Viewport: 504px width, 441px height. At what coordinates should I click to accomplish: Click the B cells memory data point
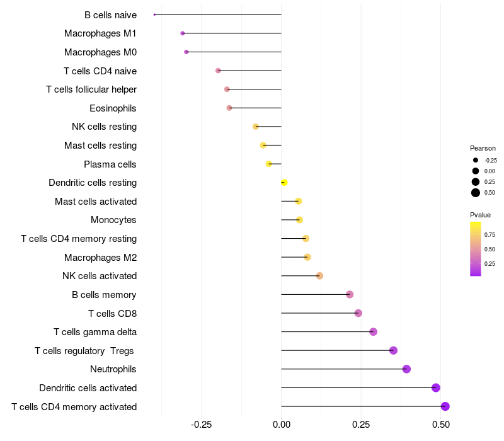pyautogui.click(x=350, y=294)
